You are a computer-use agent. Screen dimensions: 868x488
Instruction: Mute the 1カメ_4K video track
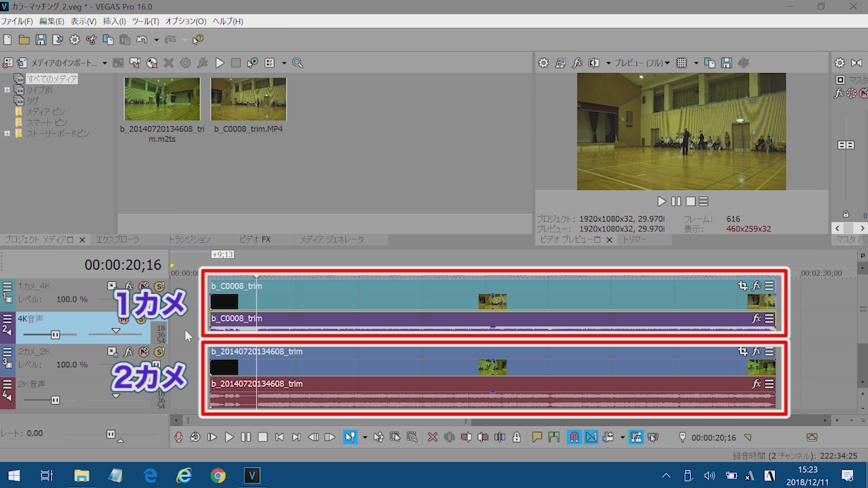(x=144, y=286)
